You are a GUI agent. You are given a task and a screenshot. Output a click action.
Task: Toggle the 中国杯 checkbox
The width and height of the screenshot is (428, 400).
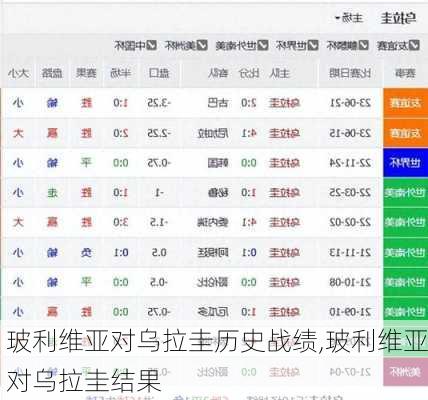tap(152, 45)
